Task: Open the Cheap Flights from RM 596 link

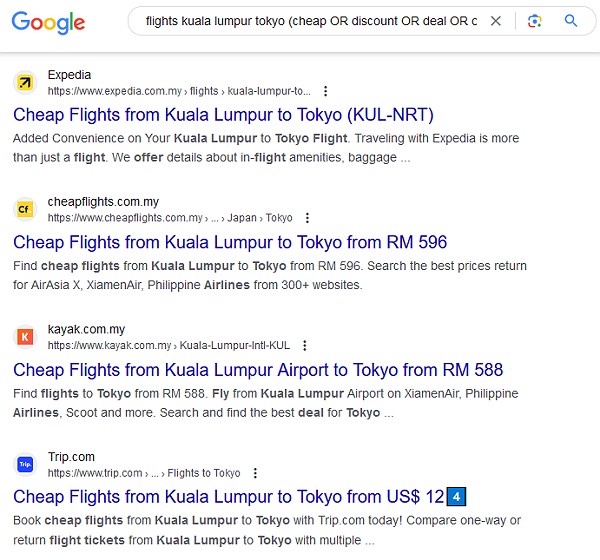Action: (230, 242)
